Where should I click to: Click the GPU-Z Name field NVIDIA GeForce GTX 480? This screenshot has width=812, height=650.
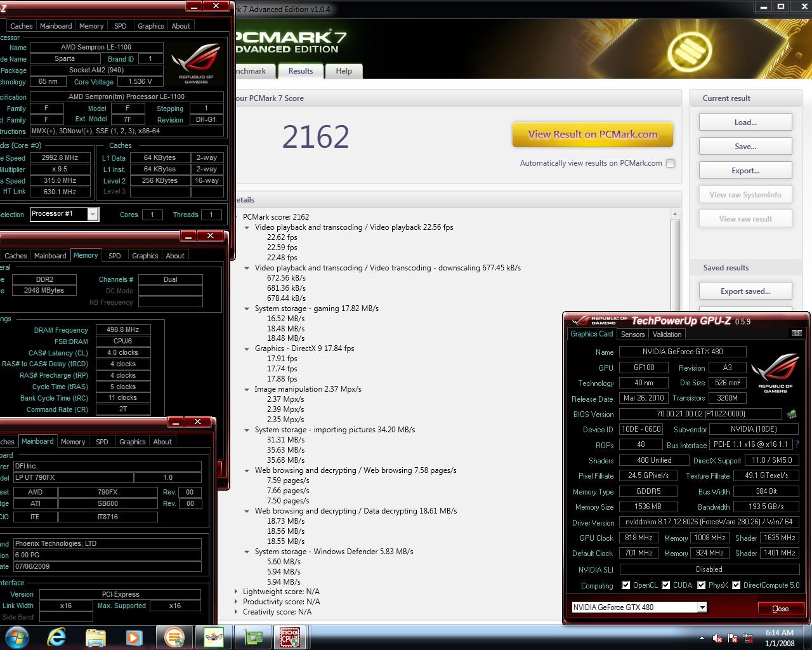(683, 352)
